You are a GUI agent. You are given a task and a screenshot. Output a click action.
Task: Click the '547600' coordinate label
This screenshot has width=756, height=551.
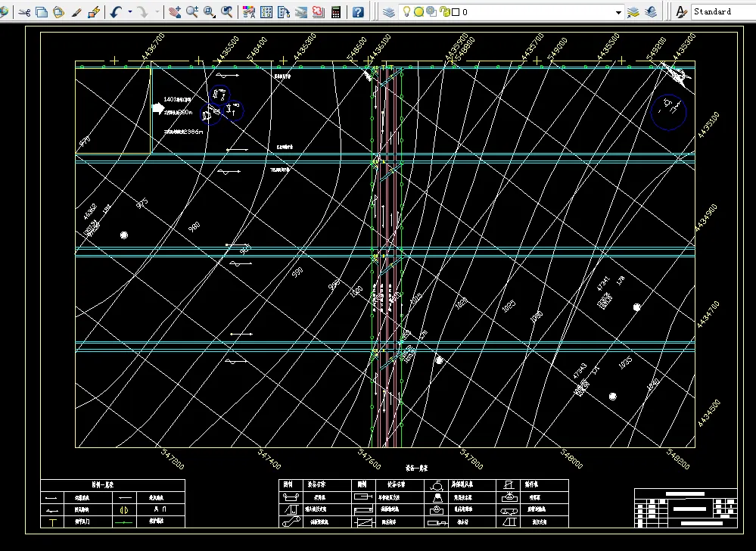pyautogui.click(x=370, y=459)
